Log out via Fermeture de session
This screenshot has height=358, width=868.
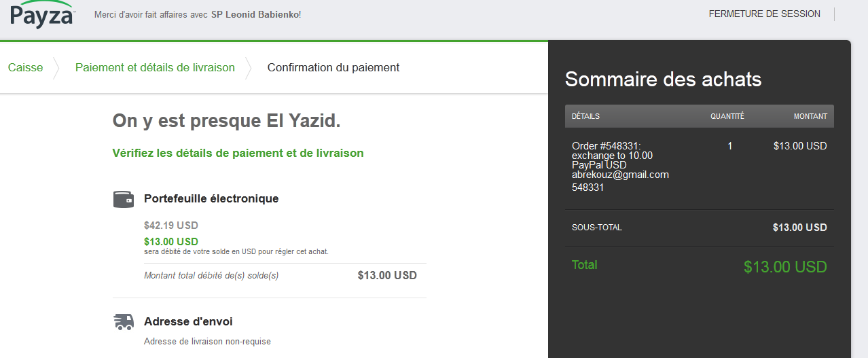tap(764, 14)
